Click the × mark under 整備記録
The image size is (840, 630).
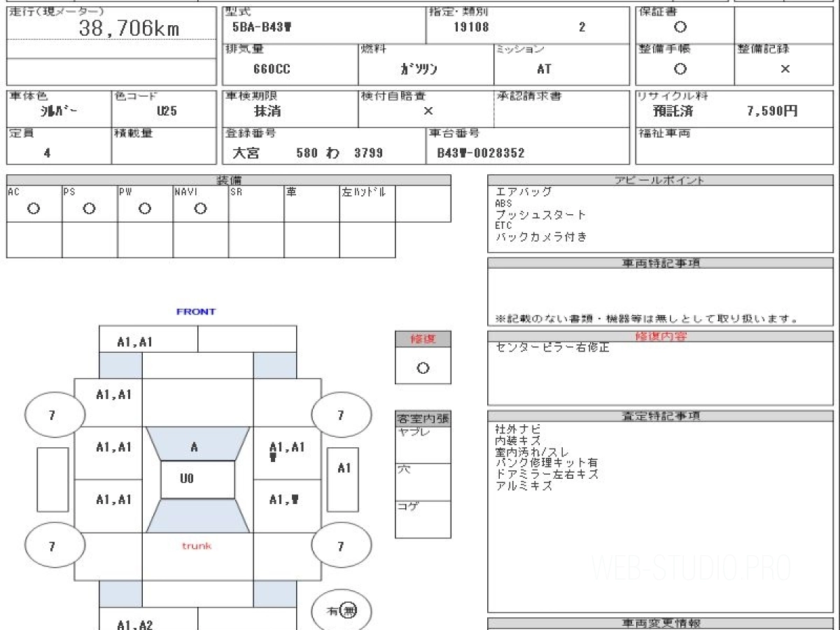pyautogui.click(x=785, y=69)
